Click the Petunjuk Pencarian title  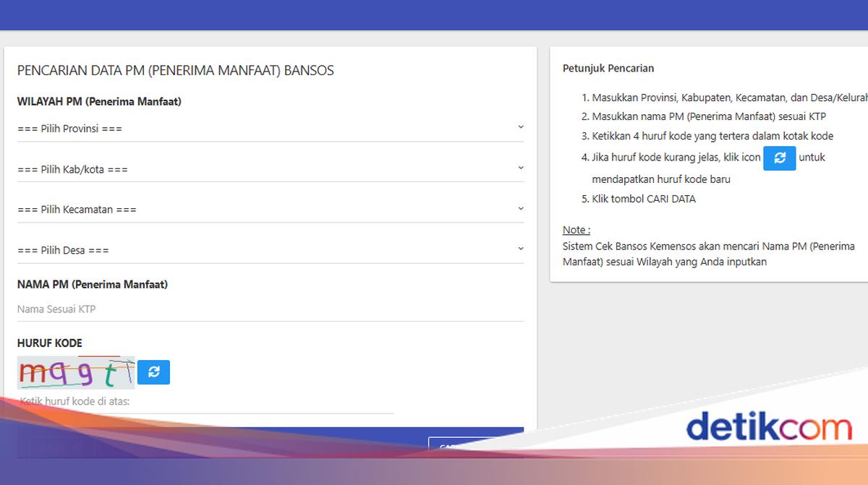pos(608,69)
